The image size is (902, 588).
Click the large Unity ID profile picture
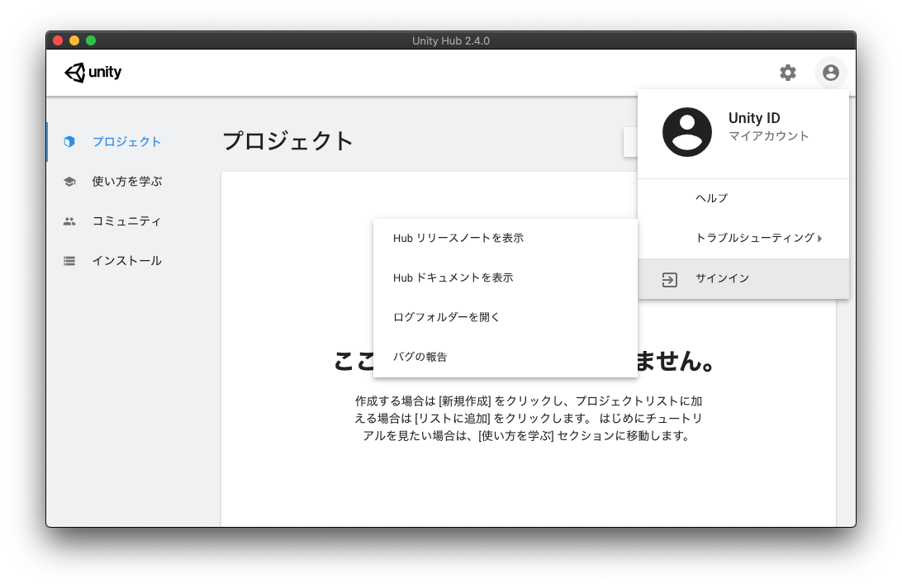(x=686, y=132)
